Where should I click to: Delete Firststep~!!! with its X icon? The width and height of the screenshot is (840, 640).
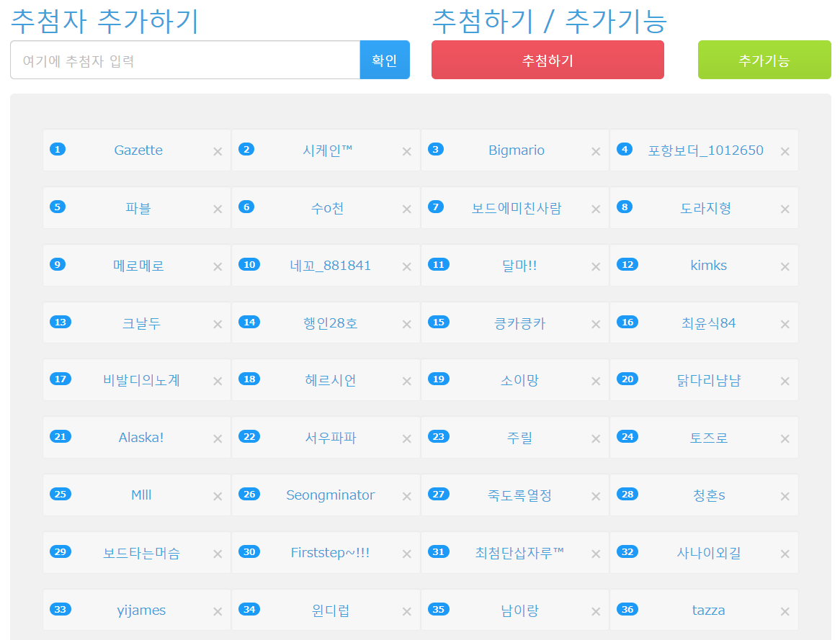[406, 554]
